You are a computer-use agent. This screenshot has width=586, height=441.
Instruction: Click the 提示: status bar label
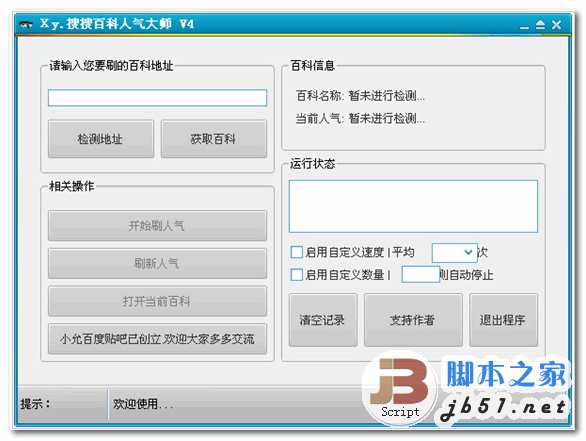coord(35,404)
